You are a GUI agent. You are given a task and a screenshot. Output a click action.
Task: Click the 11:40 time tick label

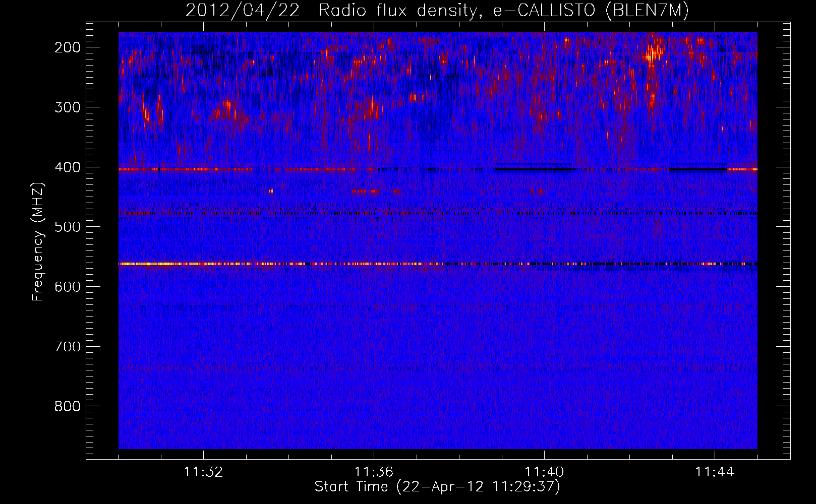pyautogui.click(x=544, y=472)
